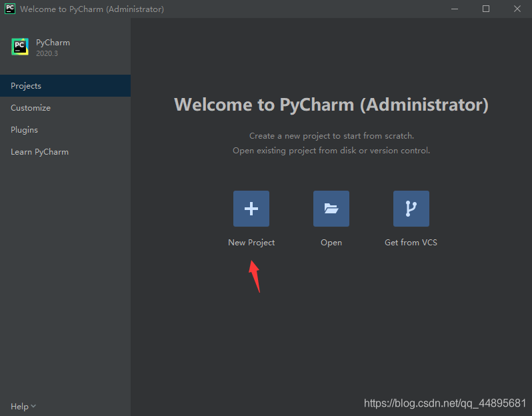
Task: Click the PyCharm product name in the sidebar
Action: click(x=53, y=43)
